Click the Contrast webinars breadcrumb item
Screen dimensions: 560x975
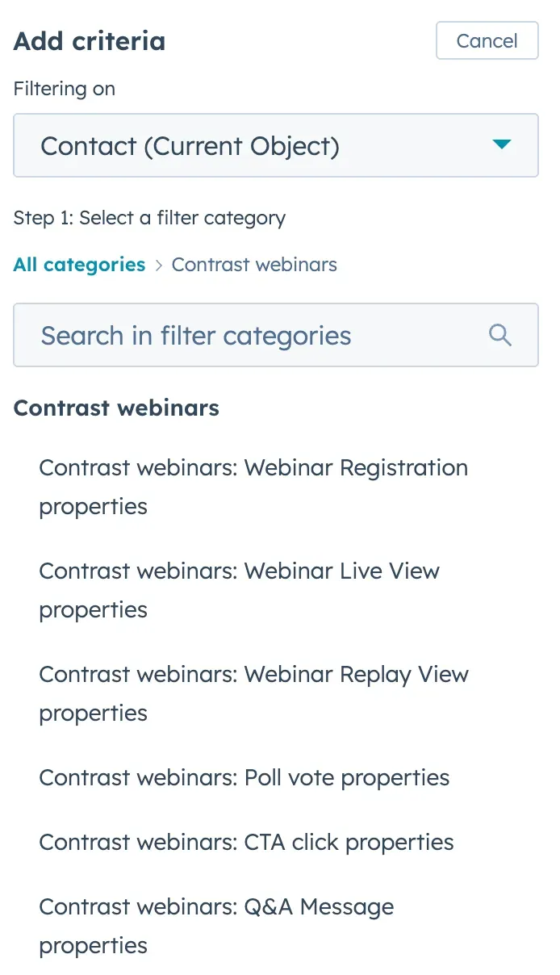point(254,264)
